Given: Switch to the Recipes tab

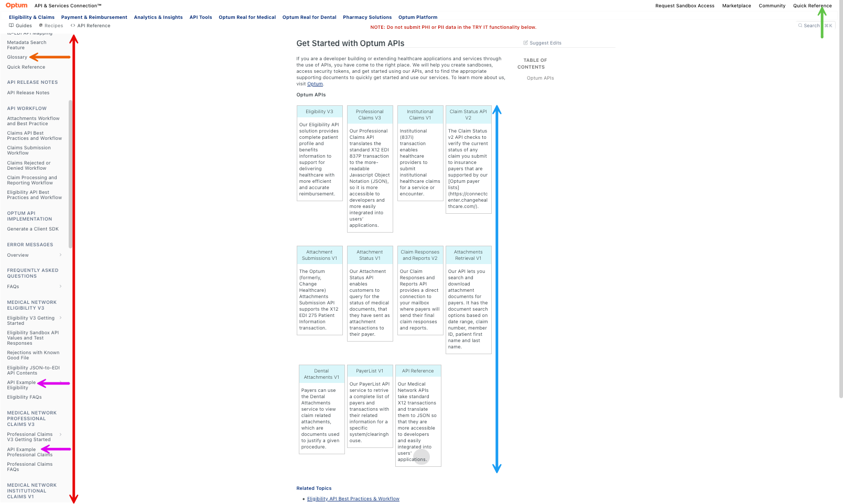Looking at the screenshot, I should 51,26.
